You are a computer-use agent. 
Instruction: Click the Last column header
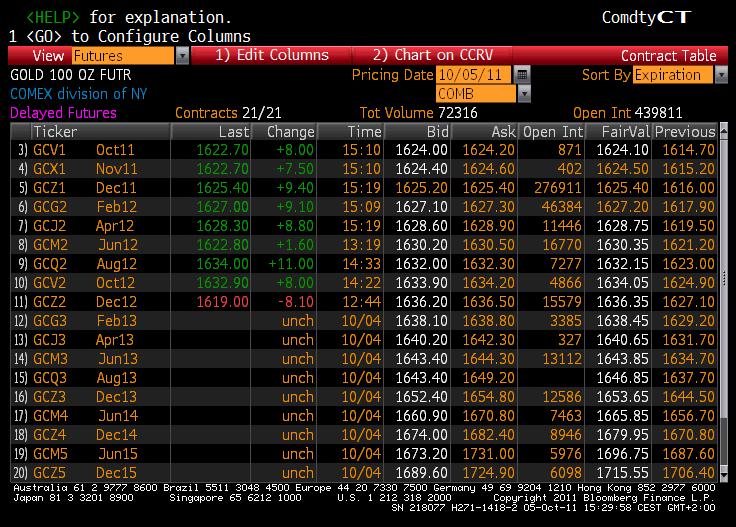[x=211, y=132]
